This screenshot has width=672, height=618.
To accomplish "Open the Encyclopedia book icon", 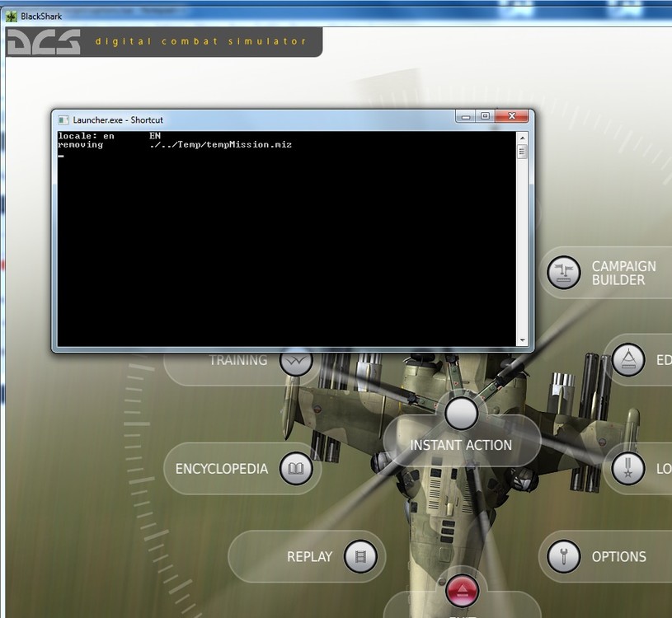I will coord(295,468).
